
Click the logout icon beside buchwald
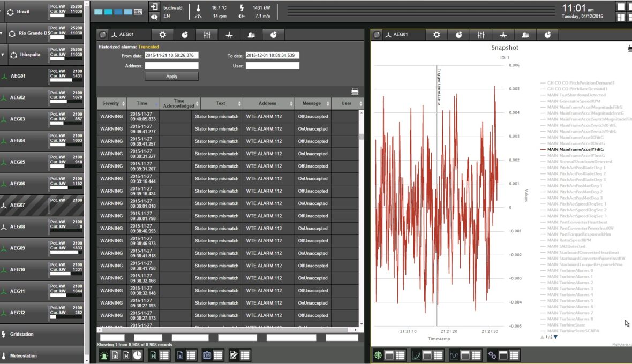pos(154,6)
